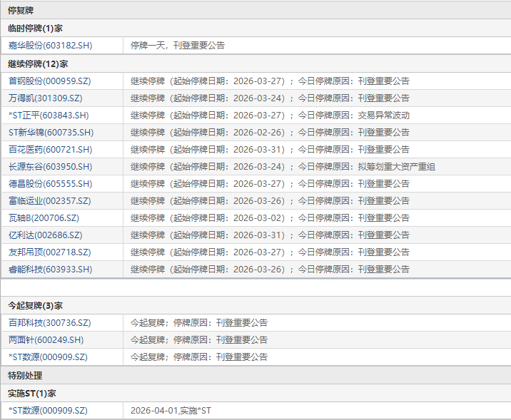Image resolution: width=511 pixels, height=420 pixels.
Task: Open the 长源东谷(603950.SH) link
Action: [50, 166]
